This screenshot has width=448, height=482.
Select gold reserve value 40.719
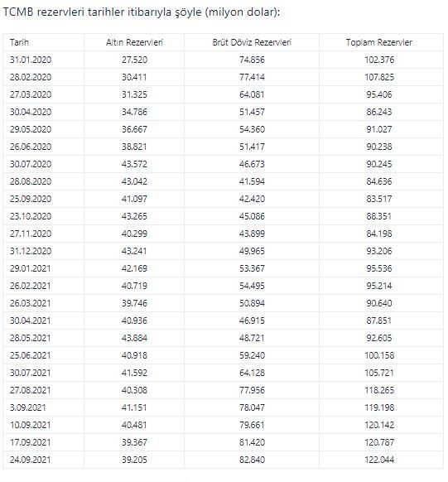coord(134,286)
